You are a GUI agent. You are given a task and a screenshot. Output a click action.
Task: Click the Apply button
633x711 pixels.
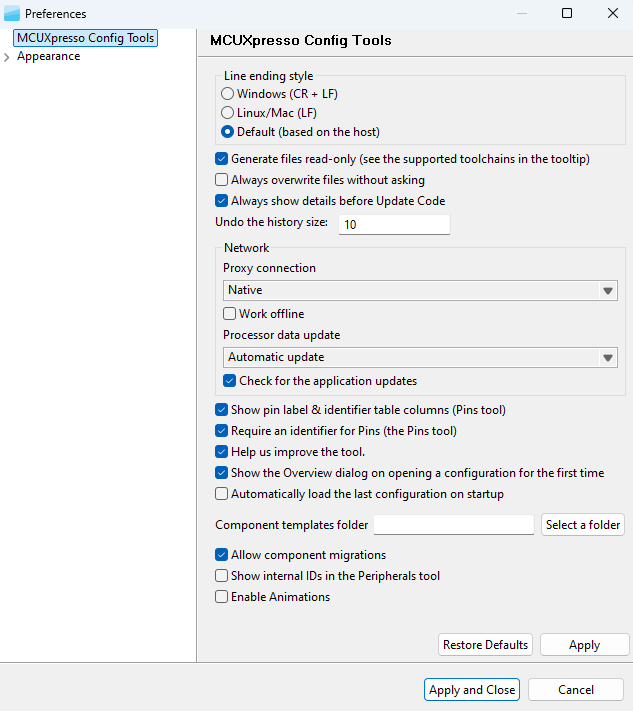pyautogui.click(x=584, y=645)
